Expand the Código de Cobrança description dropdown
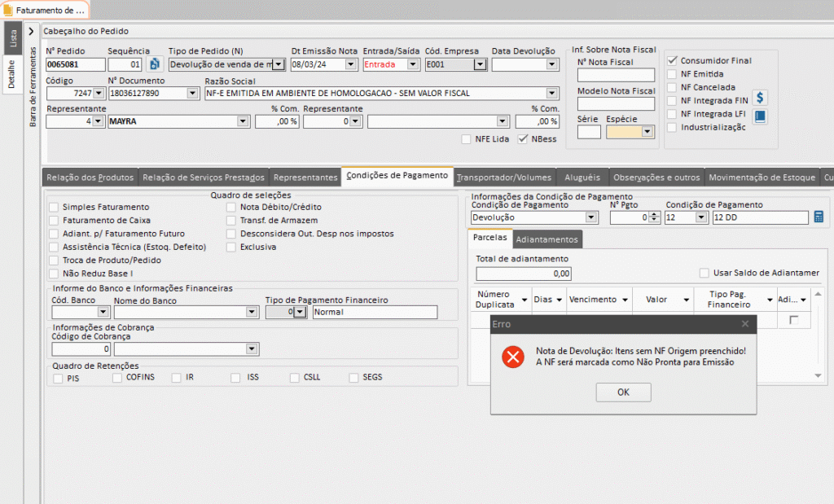The height and width of the screenshot is (504, 834). (252, 348)
